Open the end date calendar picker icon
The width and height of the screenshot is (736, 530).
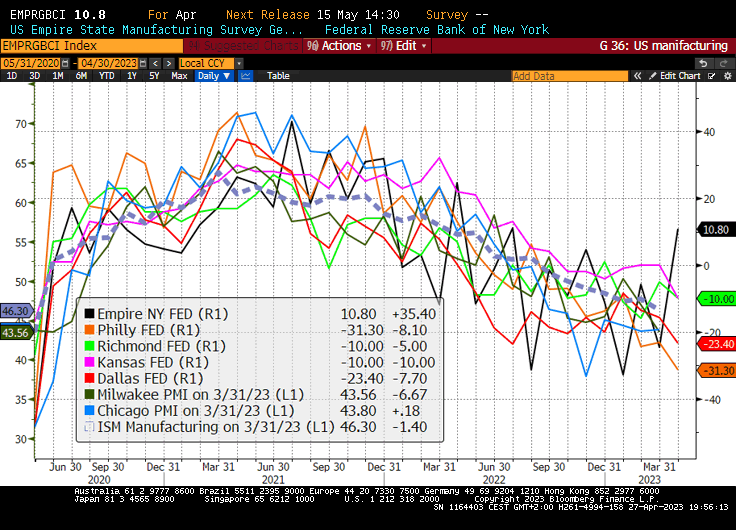[x=143, y=63]
